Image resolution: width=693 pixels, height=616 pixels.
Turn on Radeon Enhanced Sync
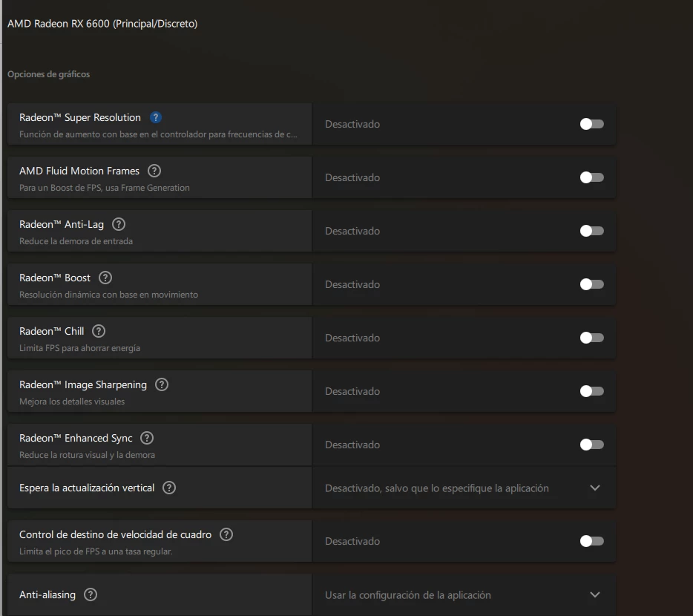click(592, 445)
